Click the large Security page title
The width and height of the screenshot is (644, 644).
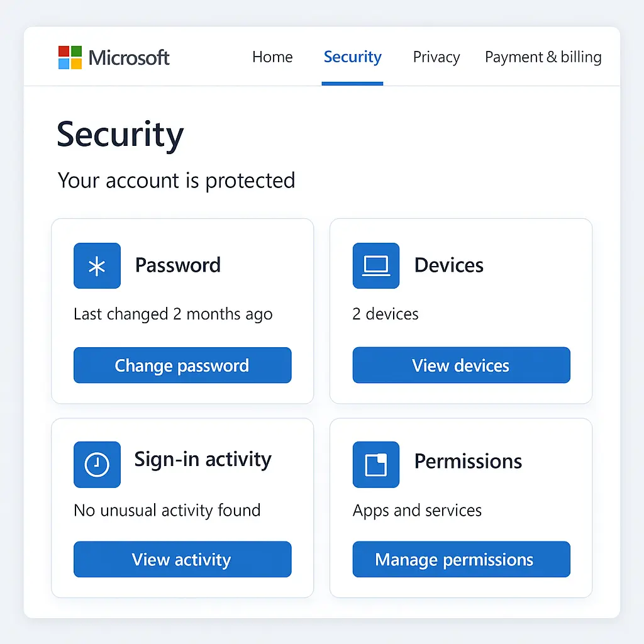click(120, 135)
